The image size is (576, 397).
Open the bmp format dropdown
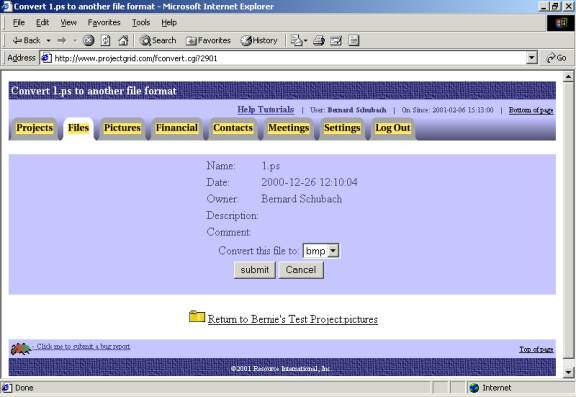(321, 251)
